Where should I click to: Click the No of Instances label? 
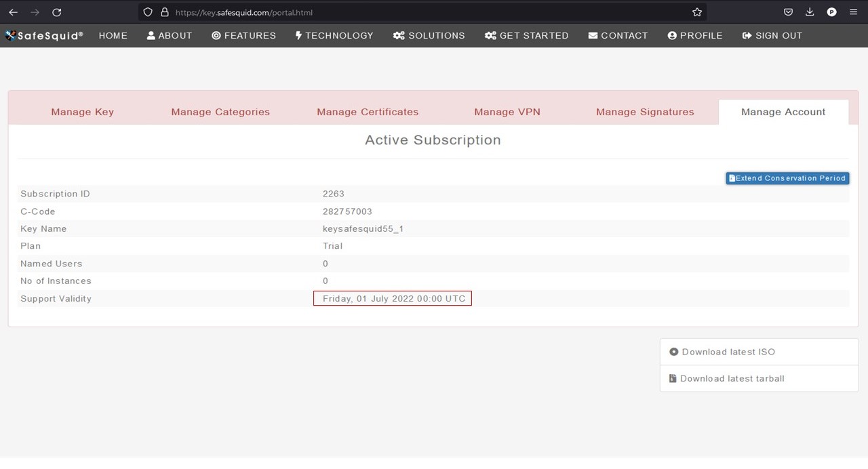pos(56,281)
